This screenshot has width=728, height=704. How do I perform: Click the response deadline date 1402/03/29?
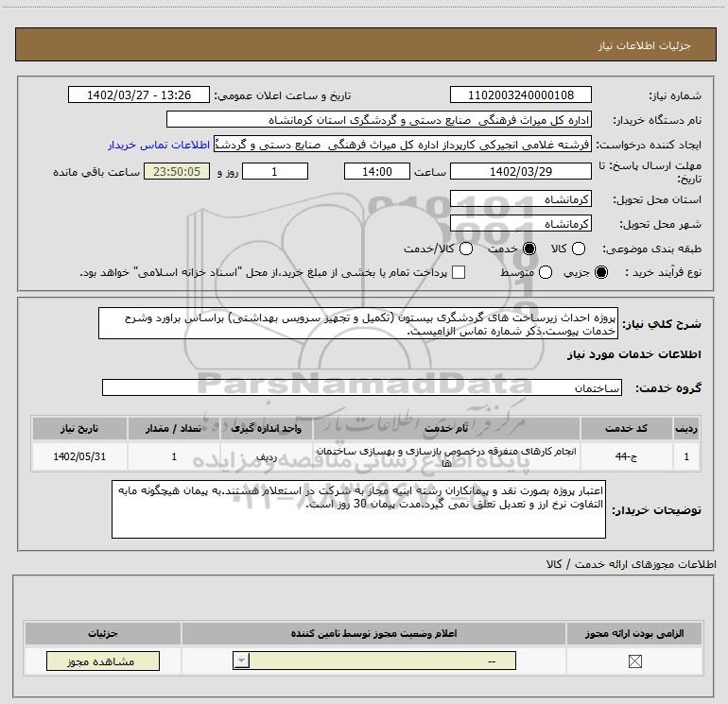tap(520, 171)
